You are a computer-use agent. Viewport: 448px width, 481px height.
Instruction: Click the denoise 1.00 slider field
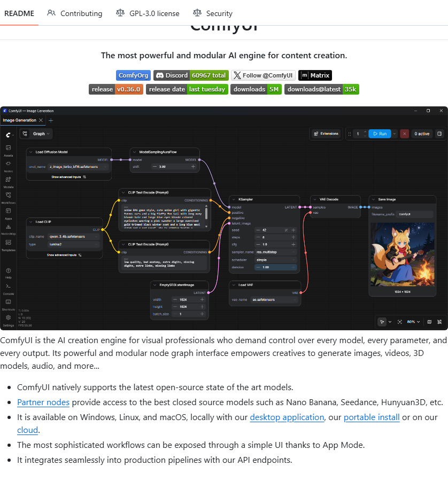[x=275, y=267]
